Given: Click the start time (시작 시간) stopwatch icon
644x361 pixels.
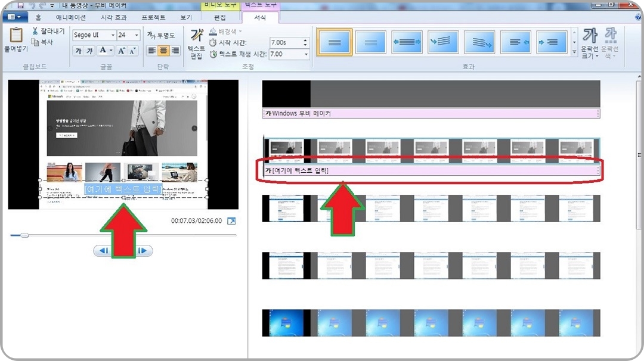Looking at the screenshot, I should click(213, 43).
